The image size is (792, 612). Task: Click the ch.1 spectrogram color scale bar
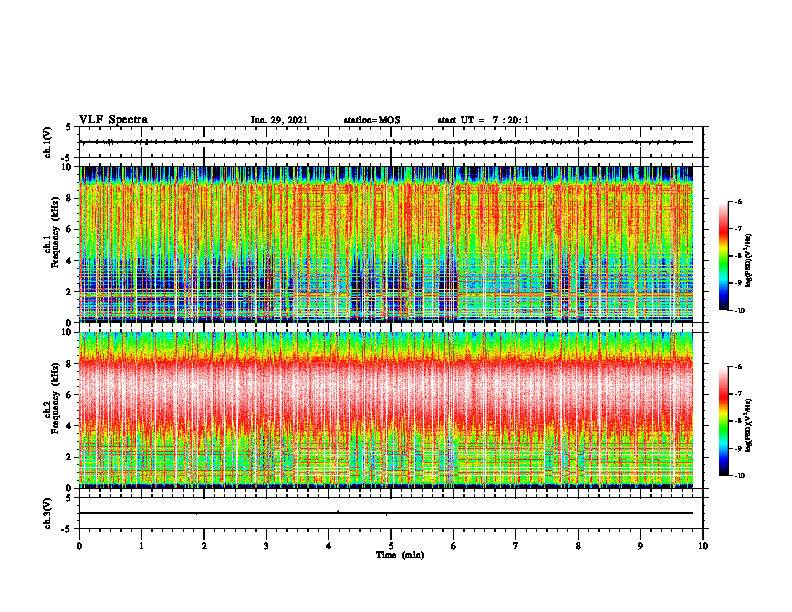click(x=723, y=256)
